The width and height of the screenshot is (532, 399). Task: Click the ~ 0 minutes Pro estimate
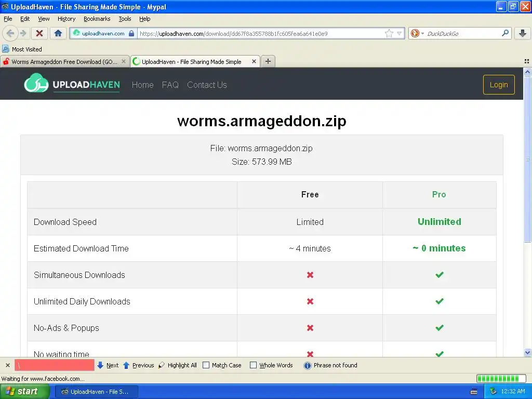(x=439, y=248)
